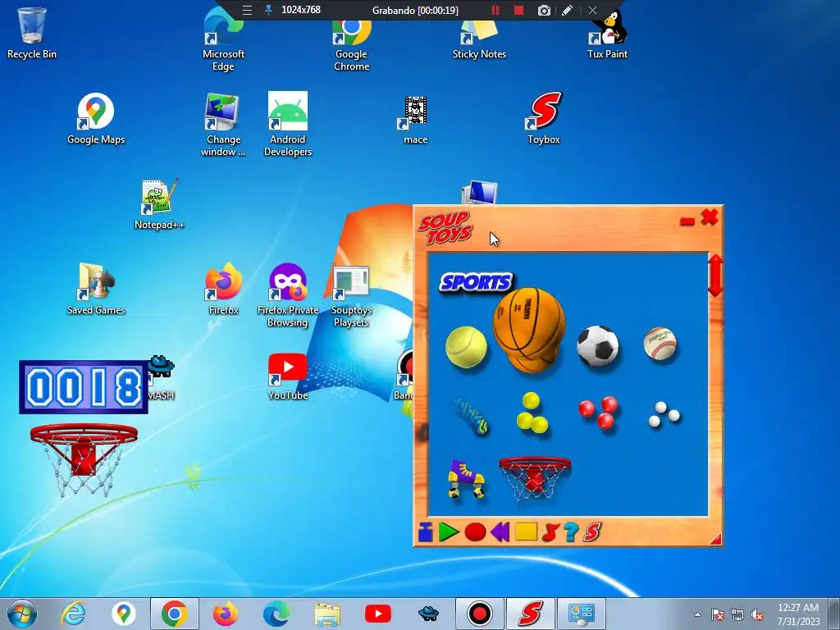Choose the red balls cluster

599,413
